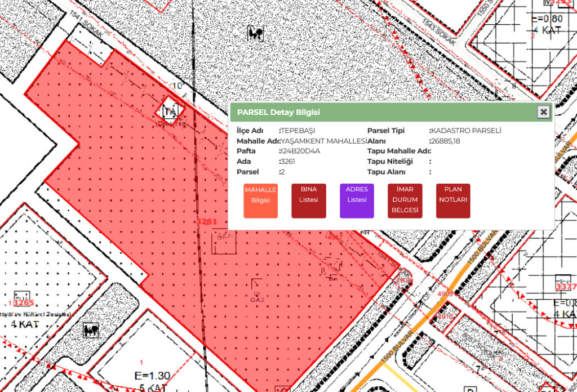Click the KADASTRO PARSELİ parcel type text

[x=467, y=131]
